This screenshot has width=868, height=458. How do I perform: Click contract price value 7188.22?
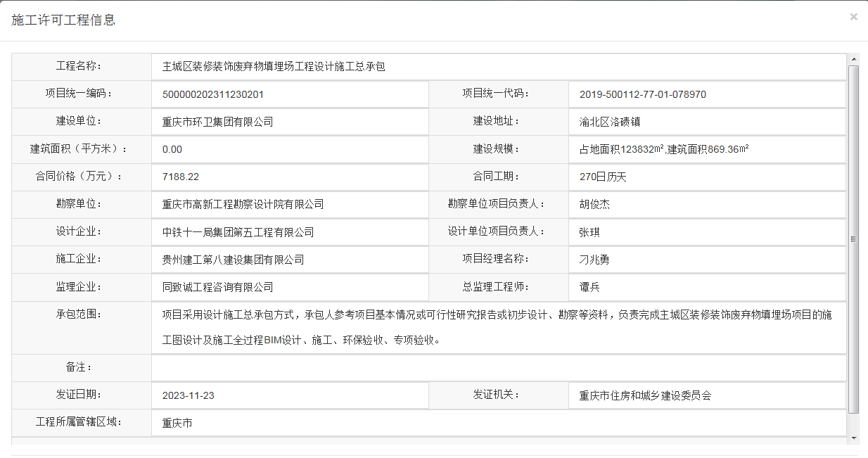point(181,177)
